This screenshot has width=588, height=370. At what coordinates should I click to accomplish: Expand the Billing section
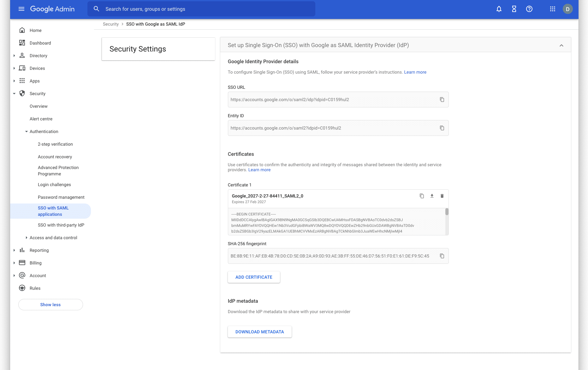pos(14,263)
